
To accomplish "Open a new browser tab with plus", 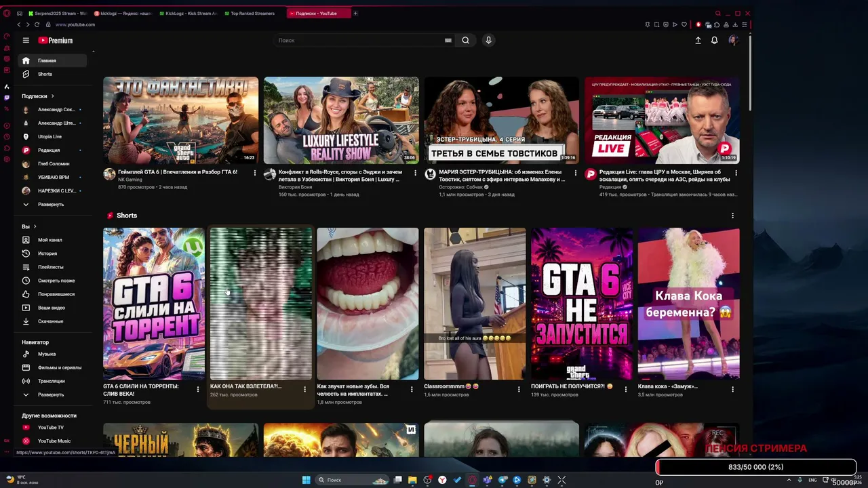I will 355,13.
